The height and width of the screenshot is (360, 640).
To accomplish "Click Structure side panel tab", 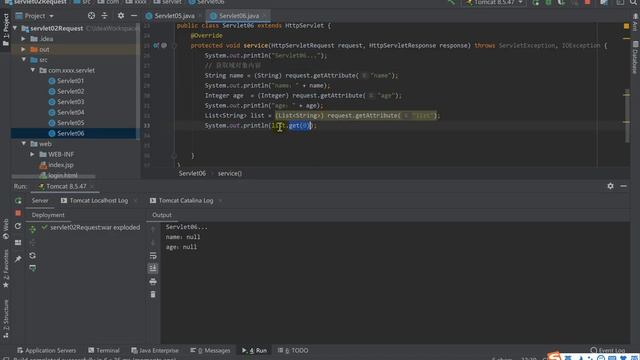I will click(x=6, y=319).
